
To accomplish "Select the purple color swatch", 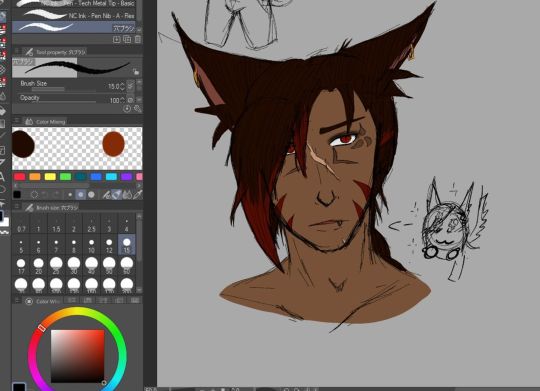I will click(x=126, y=177).
